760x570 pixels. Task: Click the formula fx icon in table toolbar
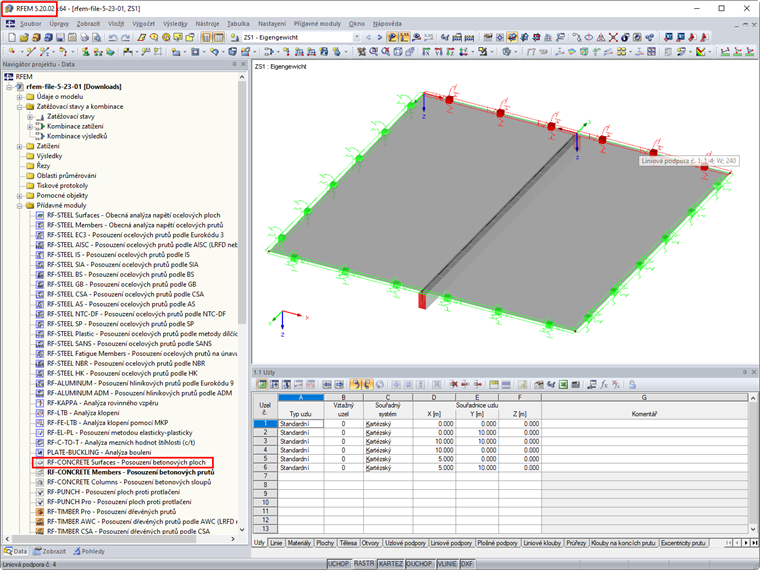(x=604, y=384)
